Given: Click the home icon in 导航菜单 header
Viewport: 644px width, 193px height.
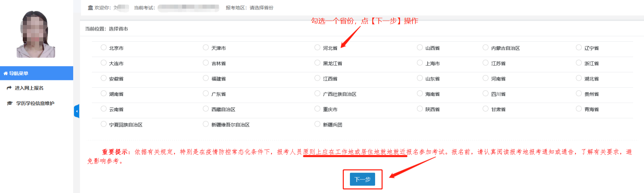Looking at the screenshot, I should (x=5, y=73).
